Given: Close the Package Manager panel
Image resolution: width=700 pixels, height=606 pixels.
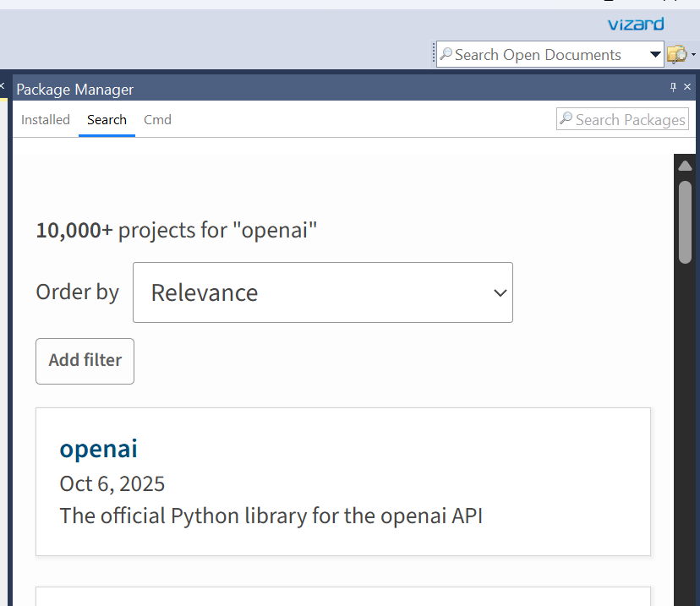Looking at the screenshot, I should coord(687,87).
